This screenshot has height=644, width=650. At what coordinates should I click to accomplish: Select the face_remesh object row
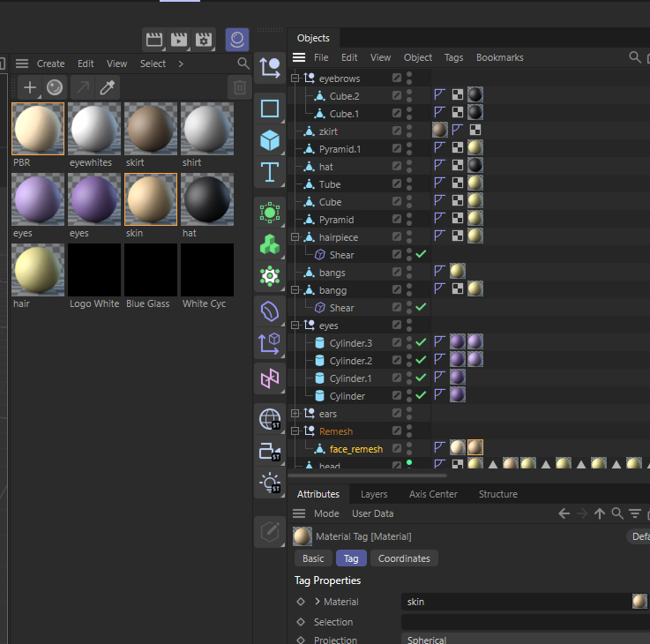[x=355, y=449]
